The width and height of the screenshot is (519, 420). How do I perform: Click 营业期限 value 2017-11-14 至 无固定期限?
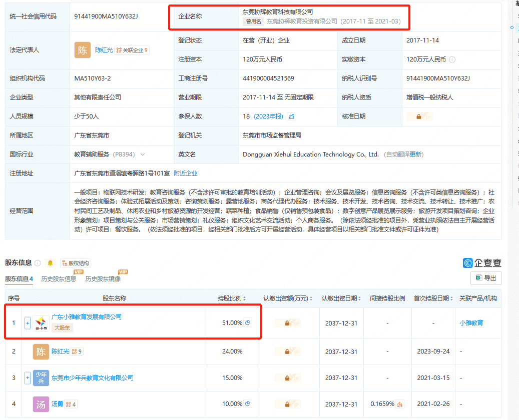(x=278, y=97)
